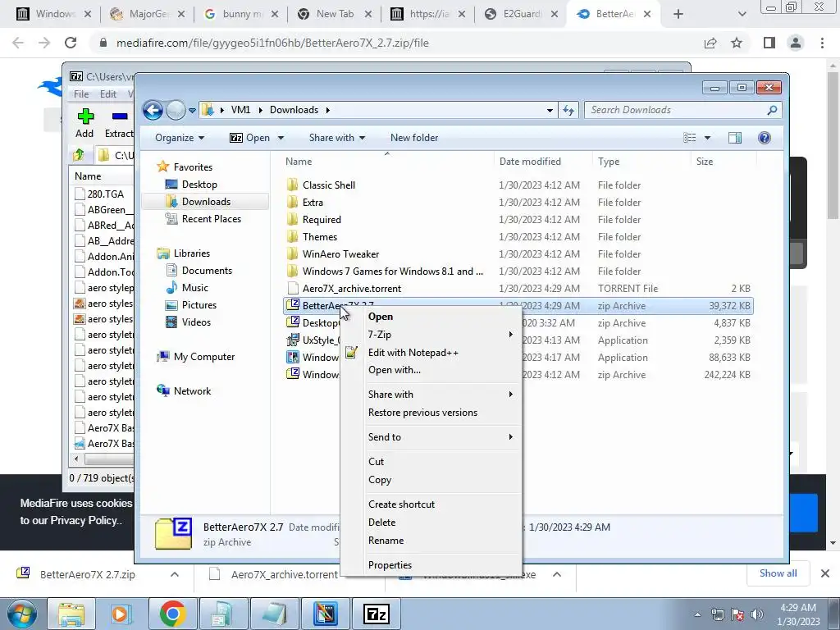The width and height of the screenshot is (840, 630).
Task: Click the Change your view icon
Action: 689,138
